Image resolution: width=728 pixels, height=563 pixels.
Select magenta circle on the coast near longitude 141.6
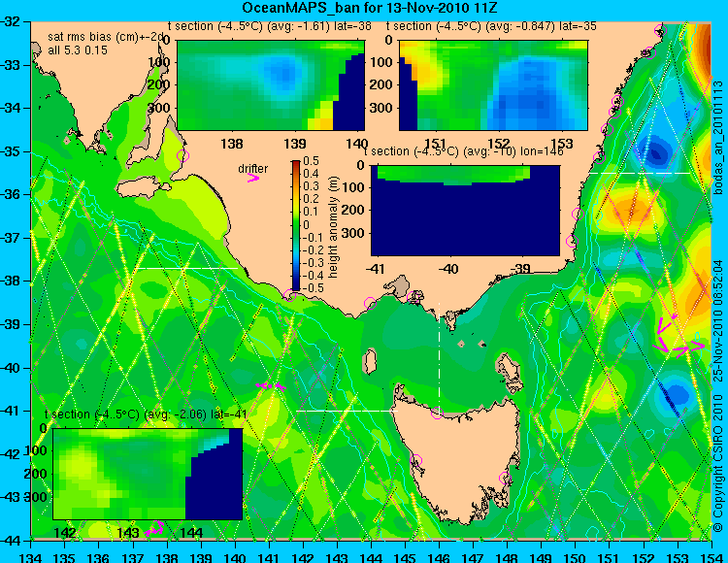[289, 295]
